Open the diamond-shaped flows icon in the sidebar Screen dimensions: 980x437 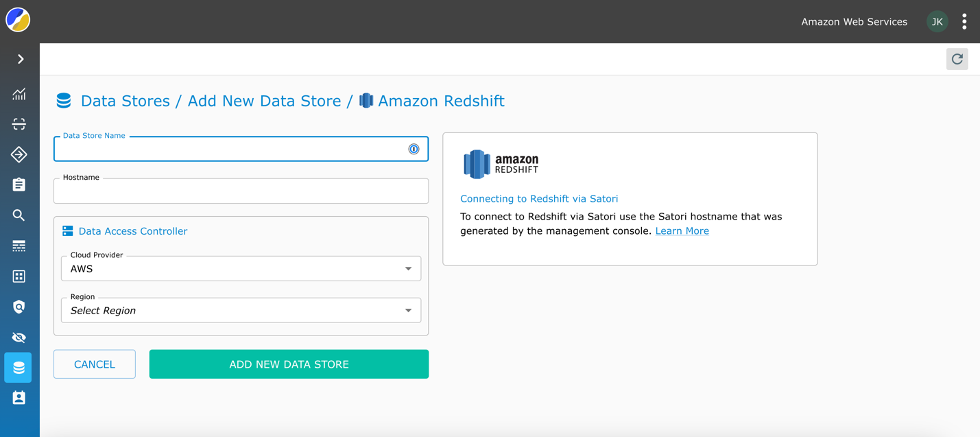coord(19,154)
